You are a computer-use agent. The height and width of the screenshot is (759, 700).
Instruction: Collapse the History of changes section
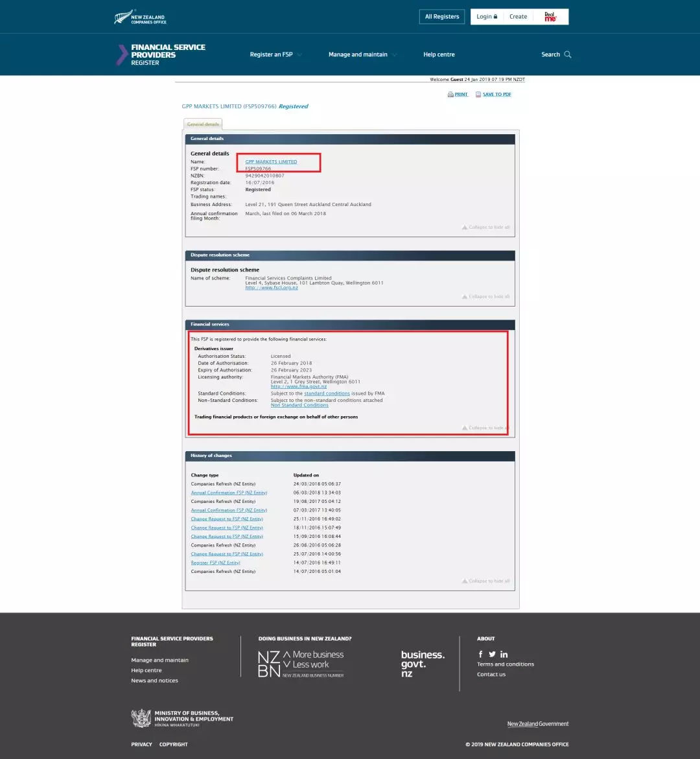(x=485, y=581)
